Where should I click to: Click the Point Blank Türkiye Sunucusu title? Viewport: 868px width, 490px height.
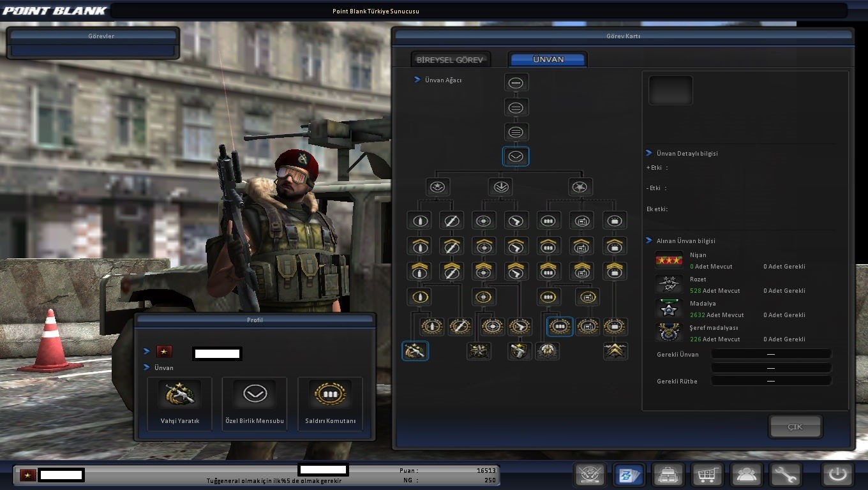point(376,11)
